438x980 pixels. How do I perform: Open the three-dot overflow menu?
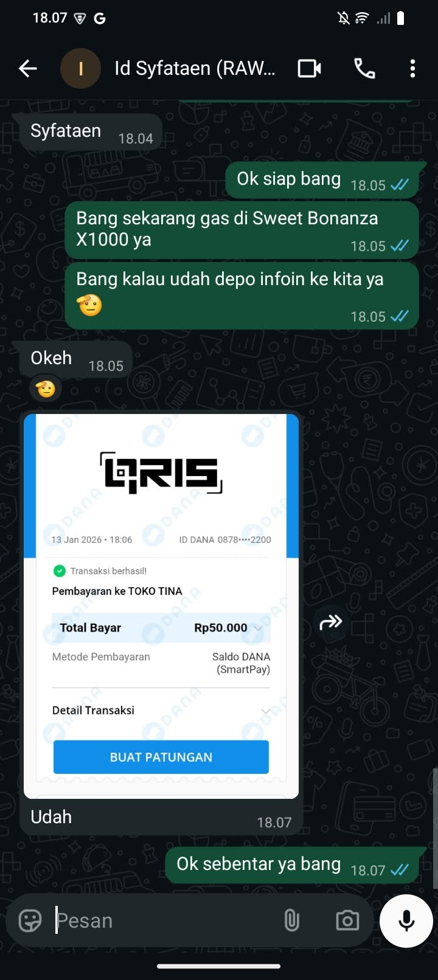(x=412, y=69)
